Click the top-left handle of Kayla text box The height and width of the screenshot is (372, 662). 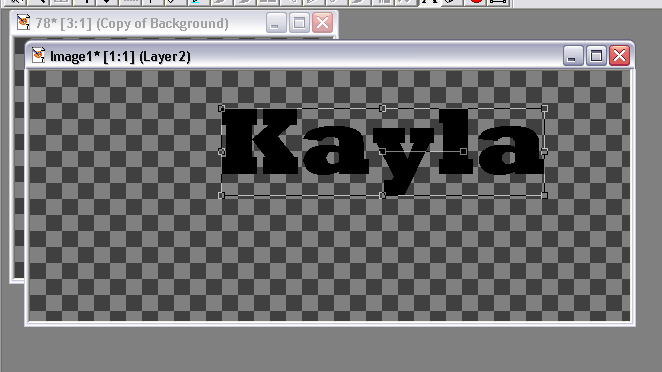221,109
